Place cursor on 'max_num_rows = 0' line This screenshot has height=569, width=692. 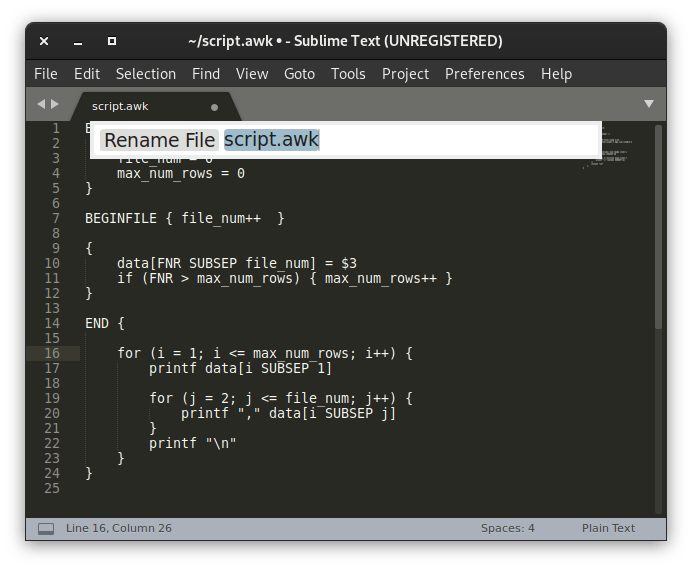pos(181,173)
